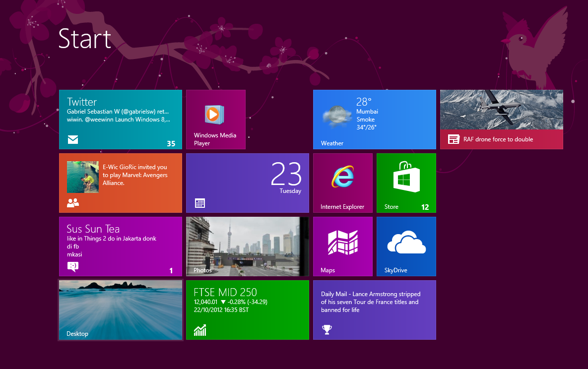The image size is (588, 369).
Task: Click the "Maps" tile label
Action: [x=328, y=270]
